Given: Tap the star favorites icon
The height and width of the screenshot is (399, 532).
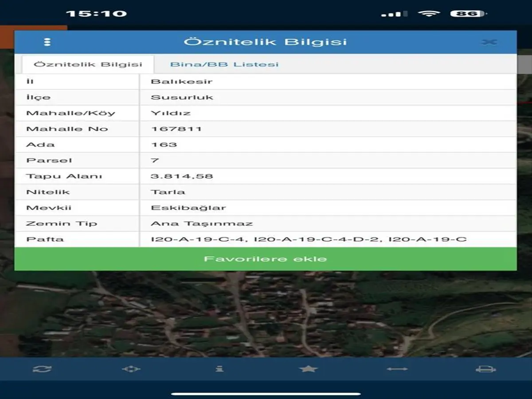Looking at the screenshot, I should pyautogui.click(x=308, y=369).
